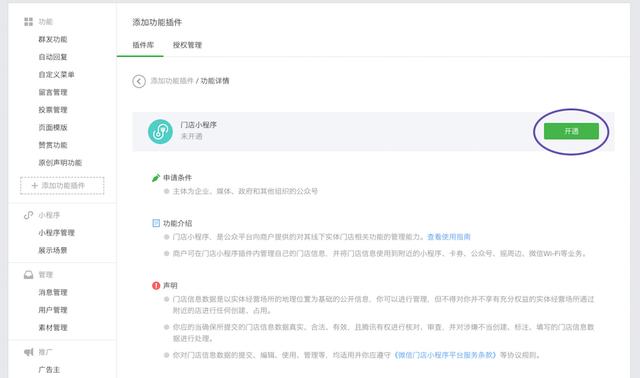Click the 小程序 section link icon
640x378 pixels.
pyautogui.click(x=28, y=215)
